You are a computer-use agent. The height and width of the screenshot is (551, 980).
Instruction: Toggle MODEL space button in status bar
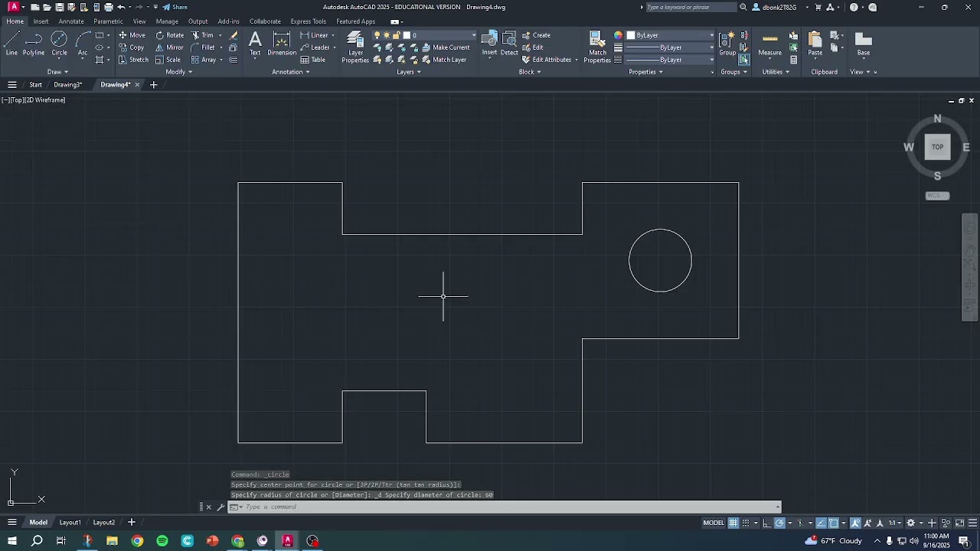(714, 523)
